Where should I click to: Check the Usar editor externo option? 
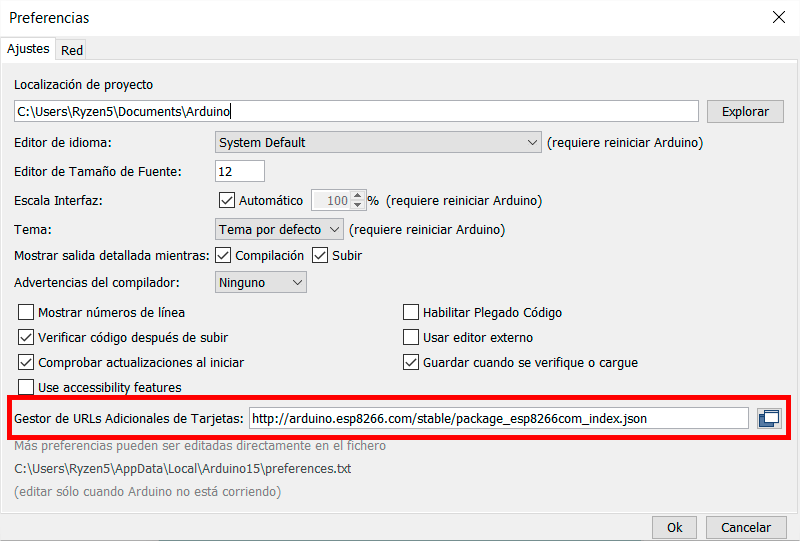click(411, 337)
